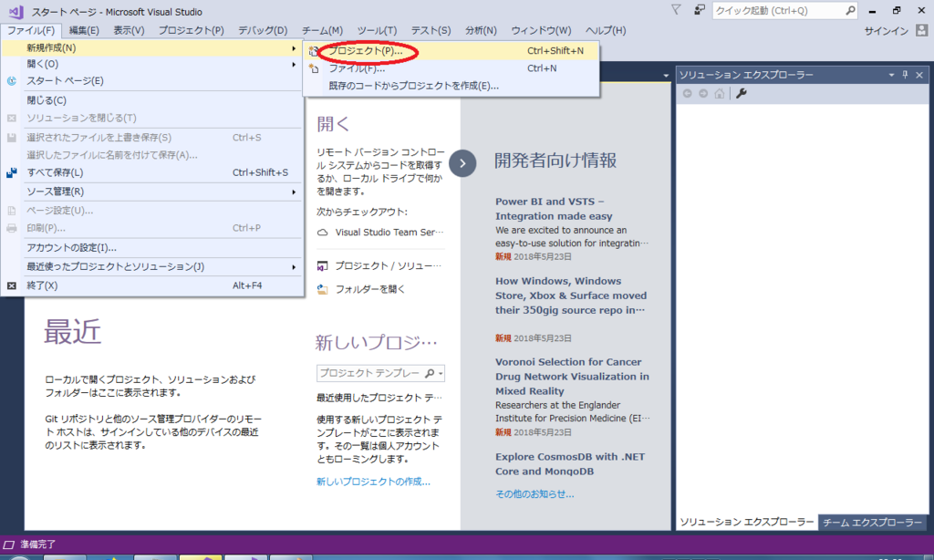Switch to the チーム エクスプローラー tab

(x=872, y=522)
